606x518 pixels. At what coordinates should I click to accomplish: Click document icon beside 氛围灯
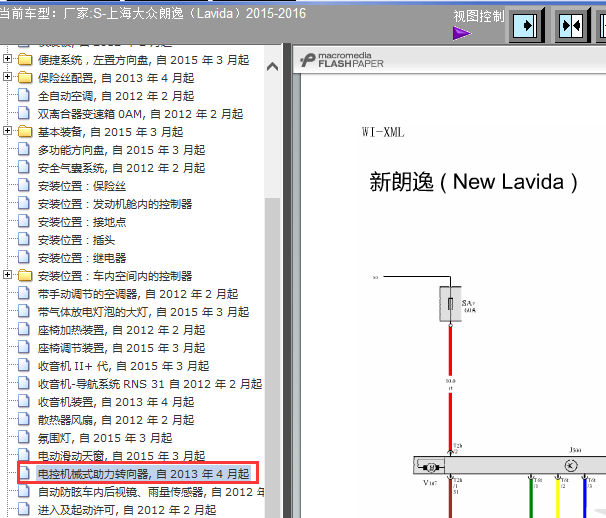point(24,437)
